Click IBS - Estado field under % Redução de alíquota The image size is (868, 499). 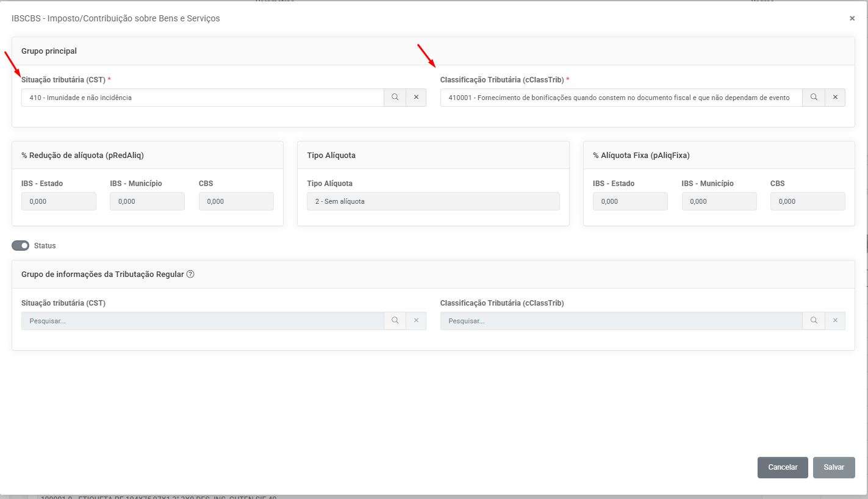click(59, 201)
